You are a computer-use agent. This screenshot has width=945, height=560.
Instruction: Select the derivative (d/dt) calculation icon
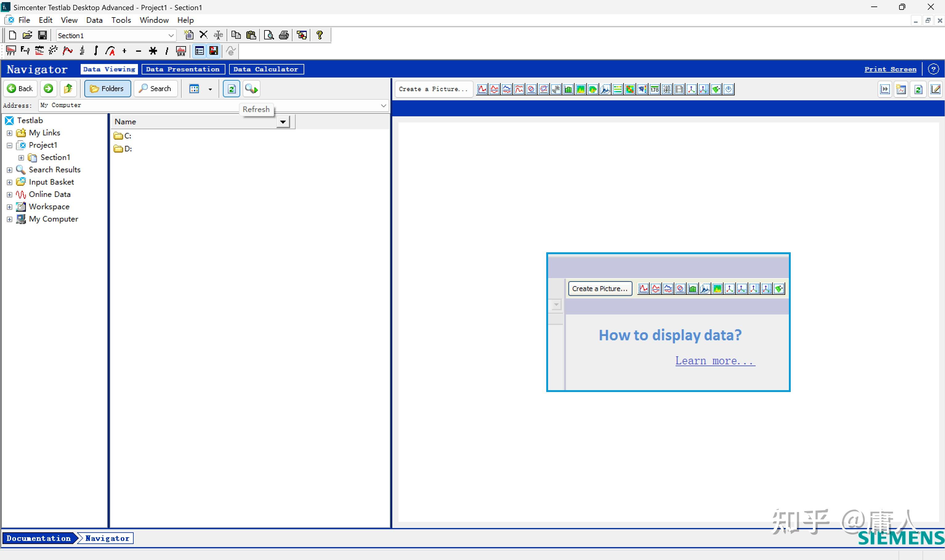82,51
